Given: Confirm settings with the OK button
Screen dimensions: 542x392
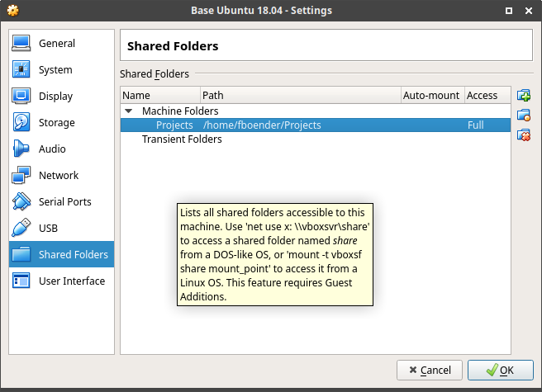Looking at the screenshot, I should click(500, 370).
